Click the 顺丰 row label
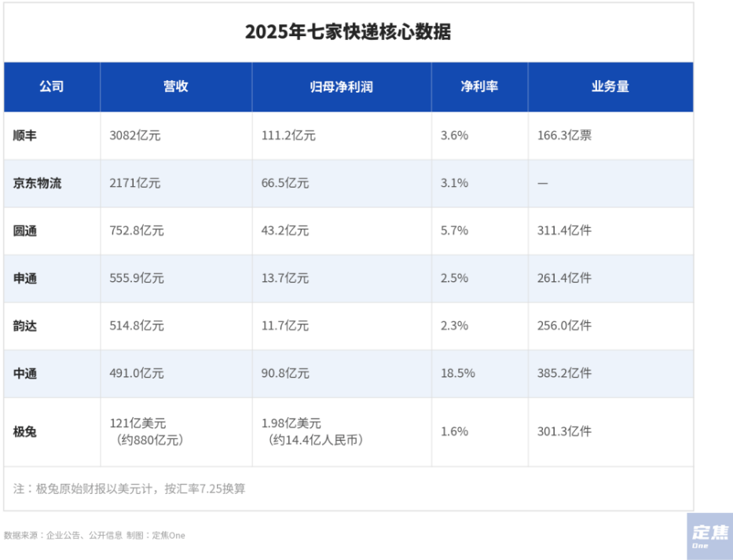Image resolution: width=733 pixels, height=560 pixels. [x=25, y=136]
